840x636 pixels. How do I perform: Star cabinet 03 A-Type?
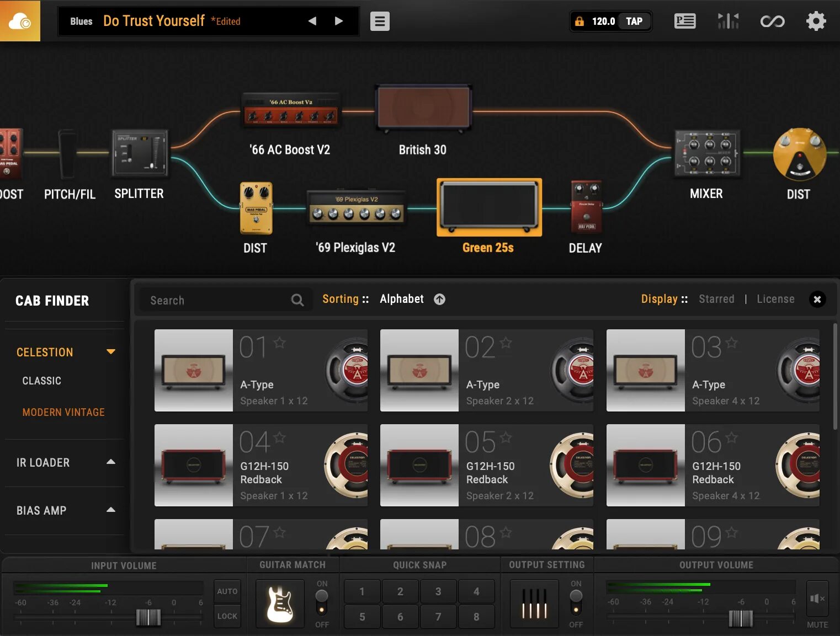coord(732,343)
